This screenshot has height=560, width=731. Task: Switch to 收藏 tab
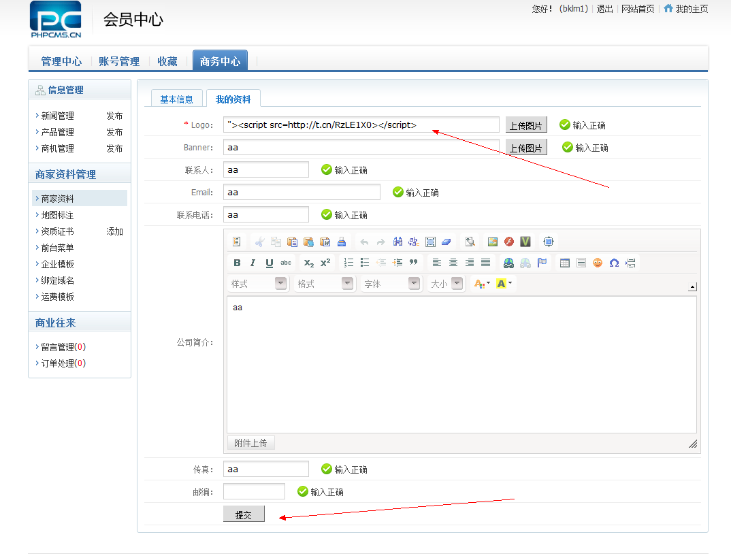pos(167,61)
